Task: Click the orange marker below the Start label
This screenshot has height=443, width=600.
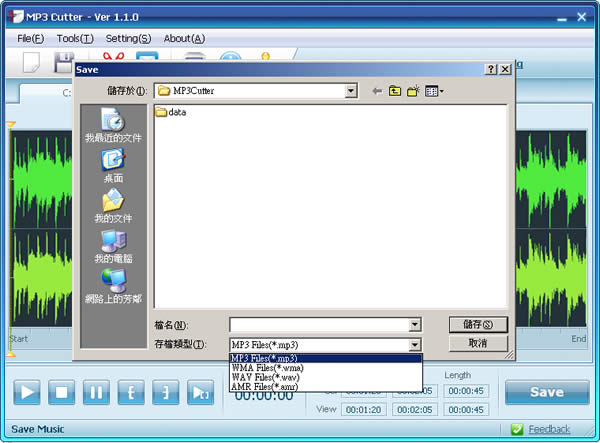Action: (11, 355)
